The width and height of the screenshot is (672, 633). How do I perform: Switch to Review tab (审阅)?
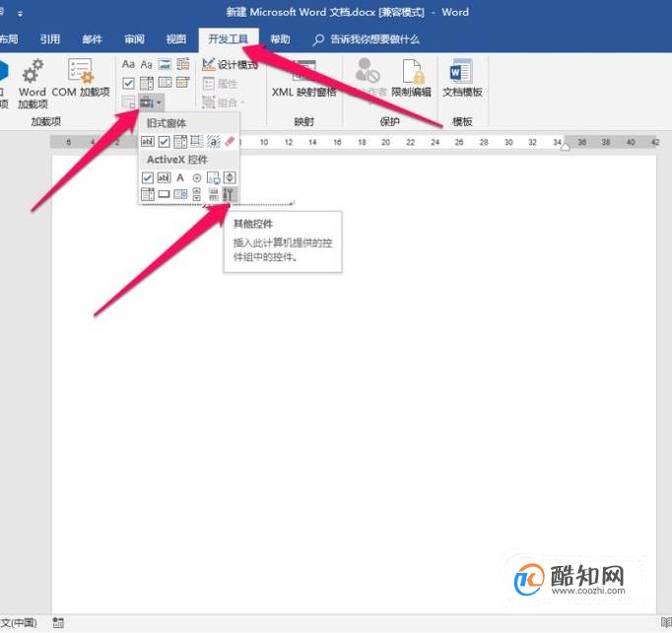(134, 39)
